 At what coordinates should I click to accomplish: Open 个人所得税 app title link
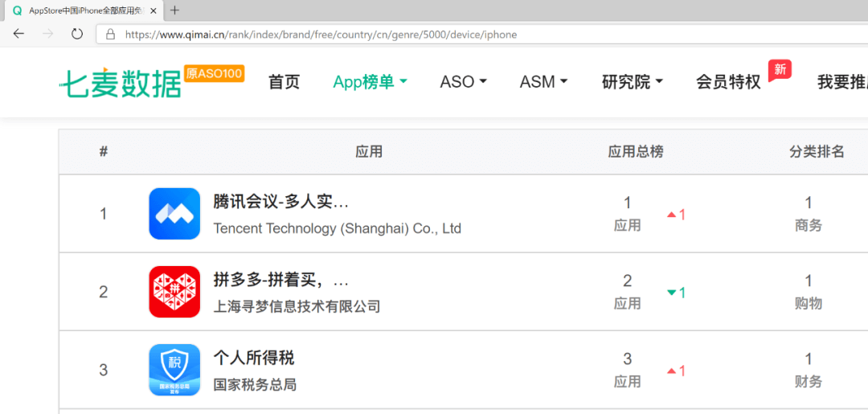click(x=254, y=358)
